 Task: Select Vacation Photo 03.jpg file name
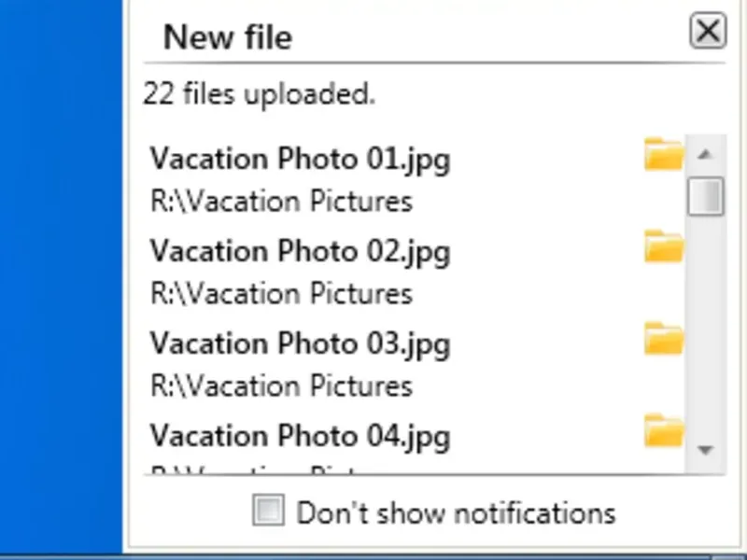300,344
